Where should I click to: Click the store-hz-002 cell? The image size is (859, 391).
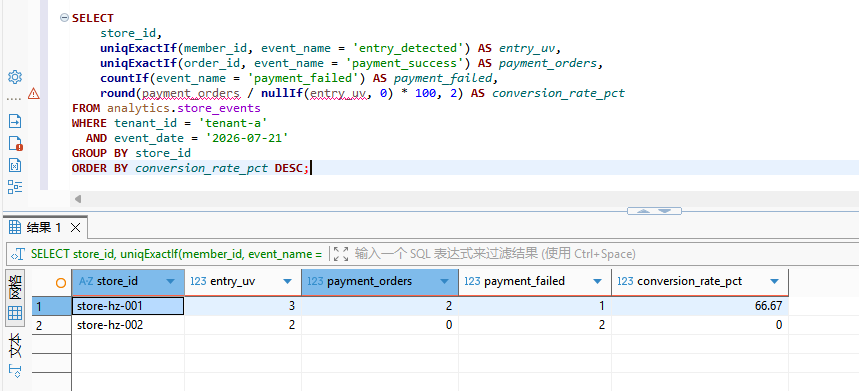pyautogui.click(x=128, y=325)
